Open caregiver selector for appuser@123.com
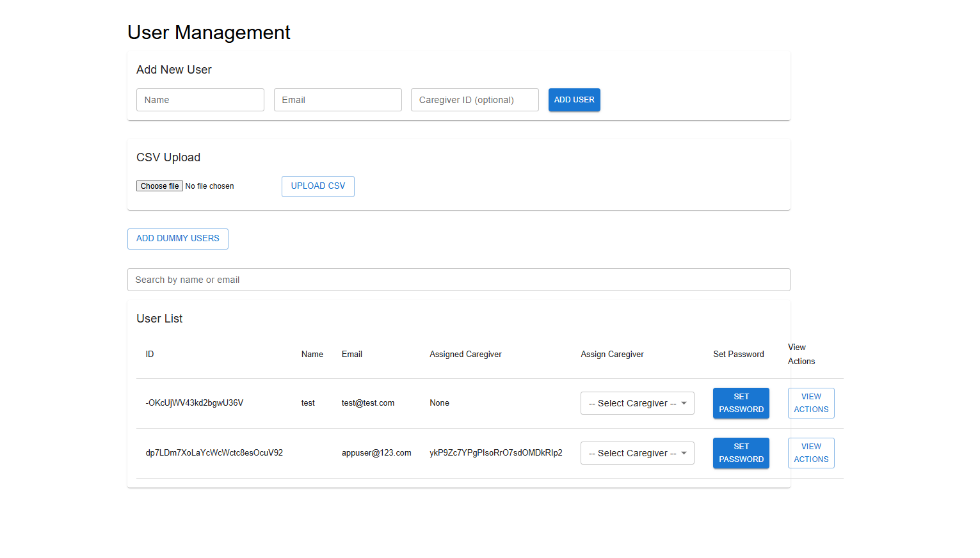The image size is (980, 558). [636, 452]
